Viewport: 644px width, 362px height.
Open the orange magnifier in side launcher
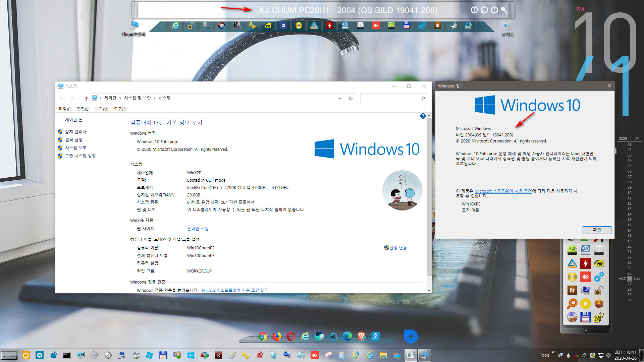pos(572,304)
